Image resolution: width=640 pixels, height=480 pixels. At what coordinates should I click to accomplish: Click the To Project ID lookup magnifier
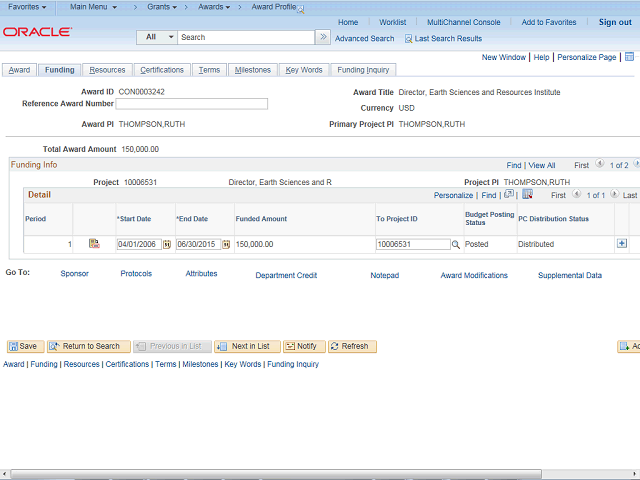456,244
